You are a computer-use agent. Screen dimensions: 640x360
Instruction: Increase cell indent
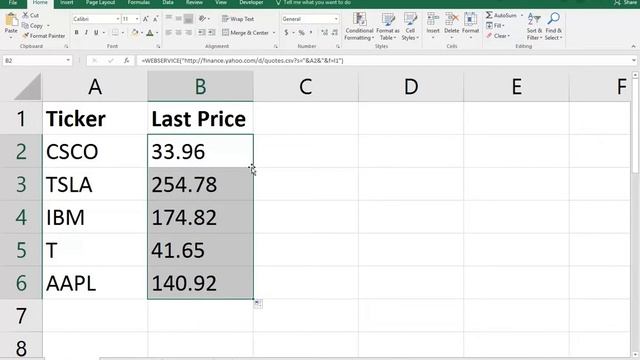pyautogui.click(x=211, y=33)
